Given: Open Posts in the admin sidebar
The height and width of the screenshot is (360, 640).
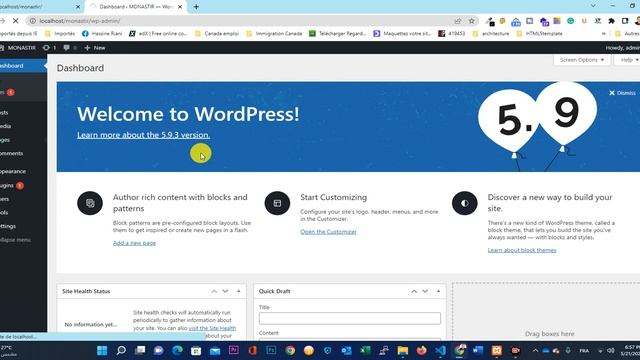Looking at the screenshot, I should pos(23,112).
